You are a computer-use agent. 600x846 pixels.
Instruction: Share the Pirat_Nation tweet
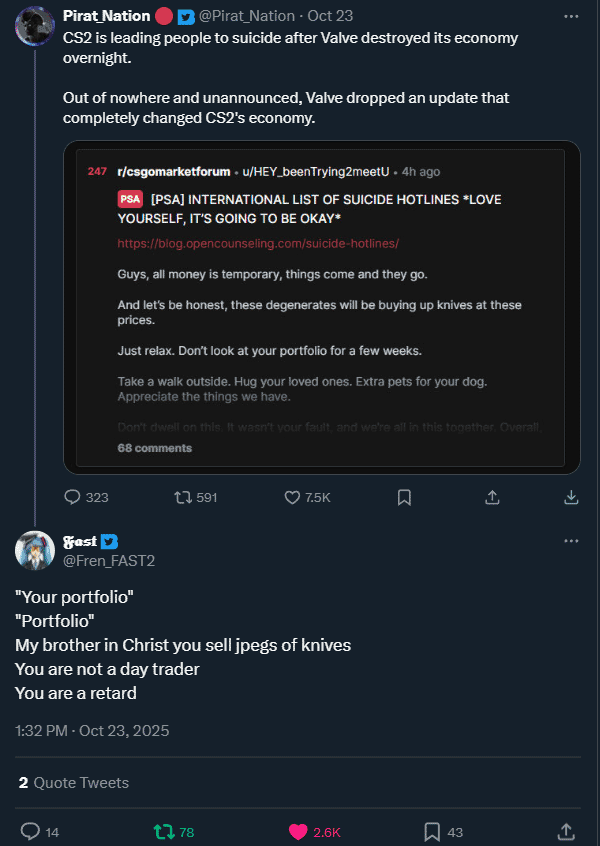(x=492, y=497)
